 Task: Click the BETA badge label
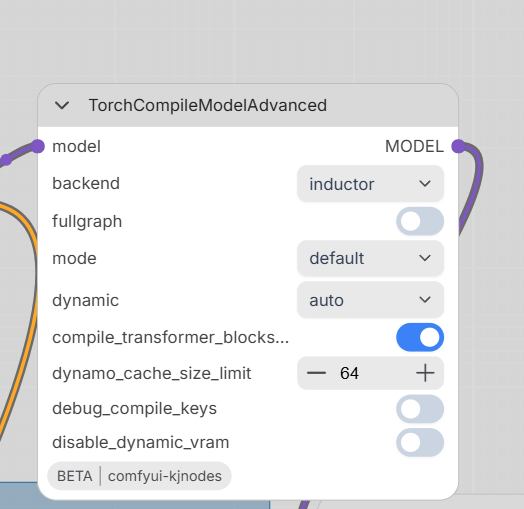[75, 476]
